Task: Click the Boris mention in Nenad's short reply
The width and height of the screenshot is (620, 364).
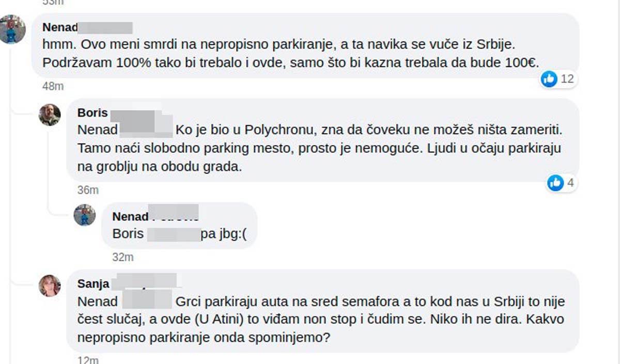Action: [128, 234]
